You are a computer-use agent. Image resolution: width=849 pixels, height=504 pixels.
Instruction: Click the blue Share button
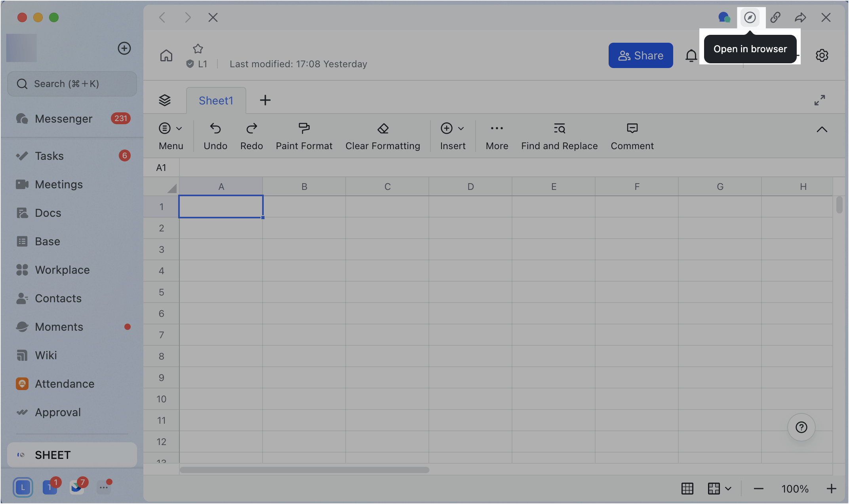coord(641,55)
